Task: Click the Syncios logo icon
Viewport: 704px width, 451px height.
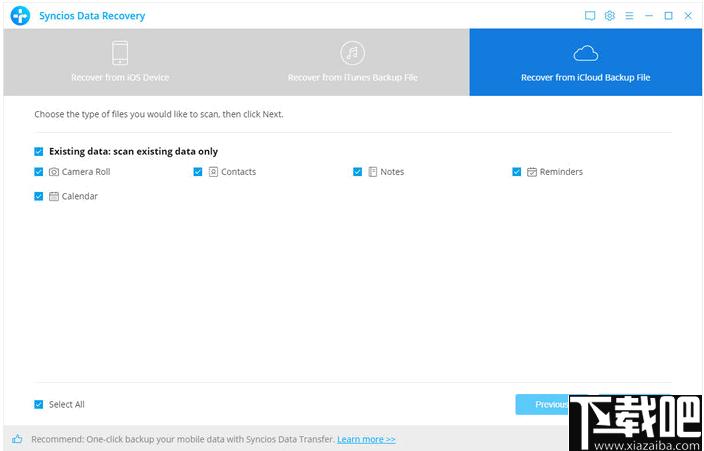Action: tap(20, 16)
